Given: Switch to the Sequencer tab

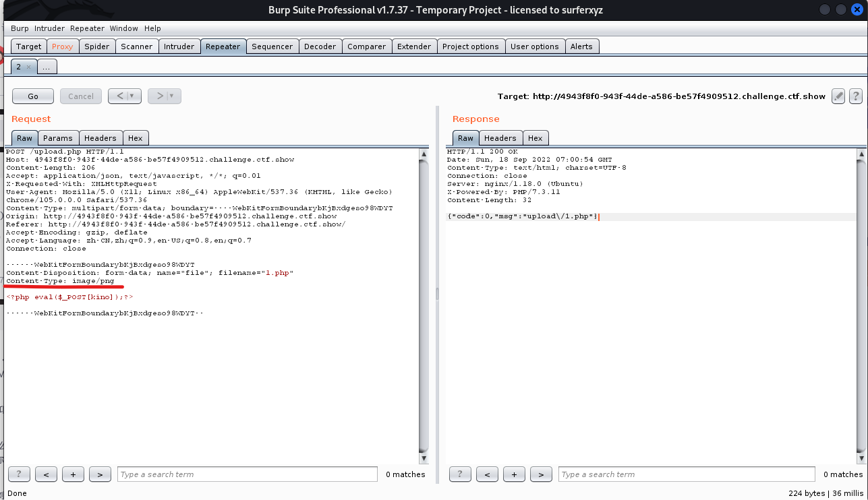Looking at the screenshot, I should coord(272,46).
